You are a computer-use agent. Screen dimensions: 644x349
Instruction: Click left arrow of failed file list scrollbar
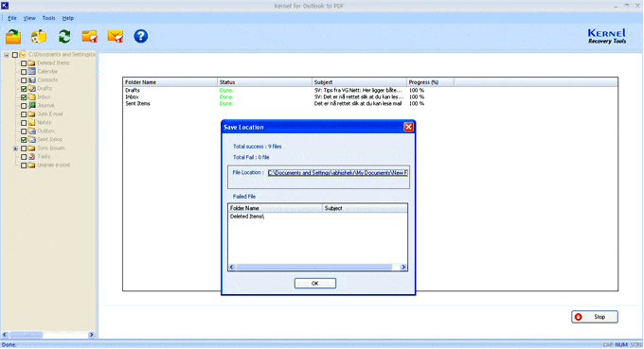click(232, 267)
